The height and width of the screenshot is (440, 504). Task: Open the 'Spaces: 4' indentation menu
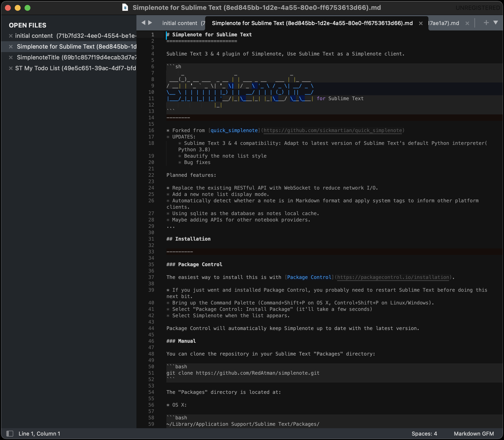coord(424,434)
